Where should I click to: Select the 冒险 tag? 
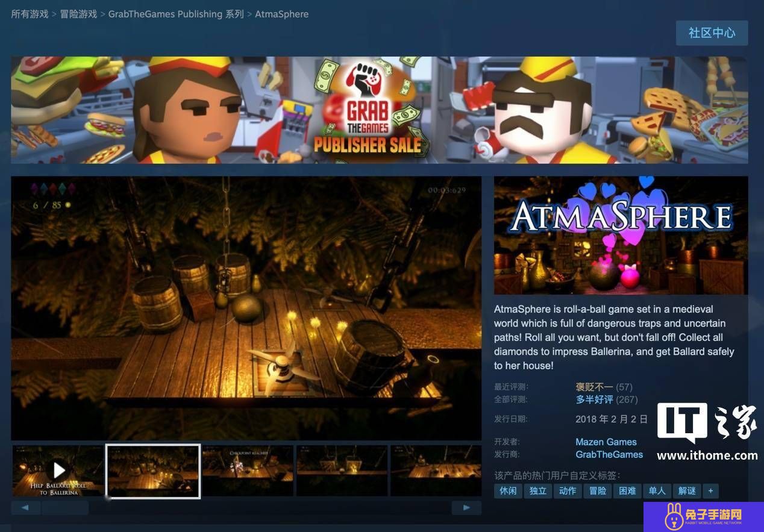point(598,491)
